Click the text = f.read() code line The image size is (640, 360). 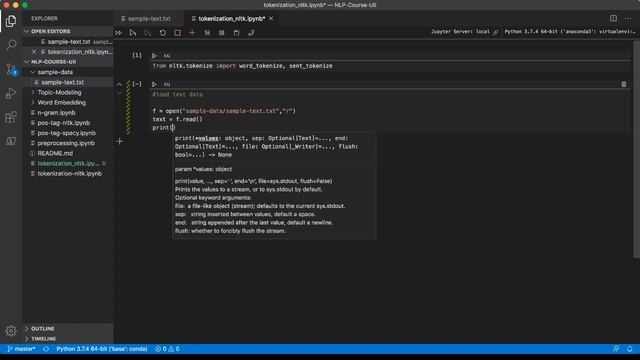click(178, 120)
